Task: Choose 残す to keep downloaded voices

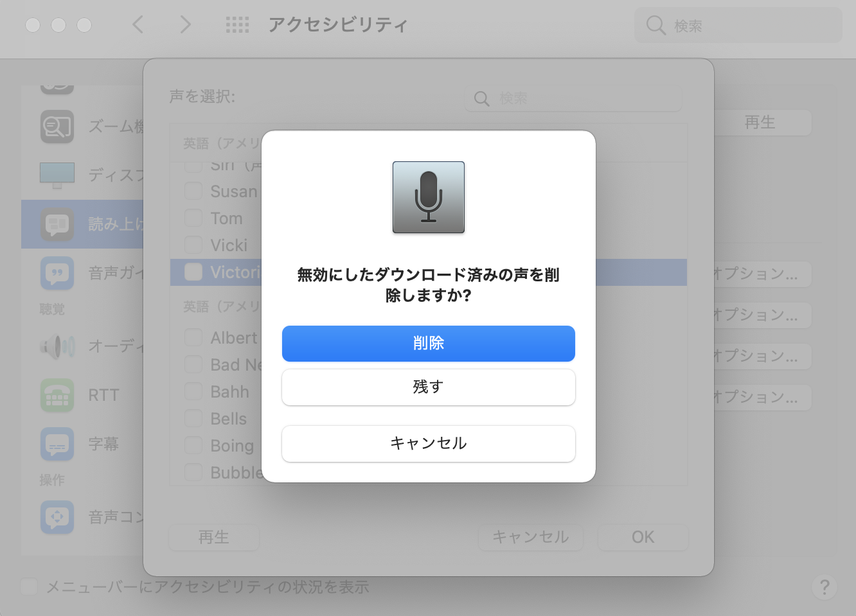Action: 428,387
